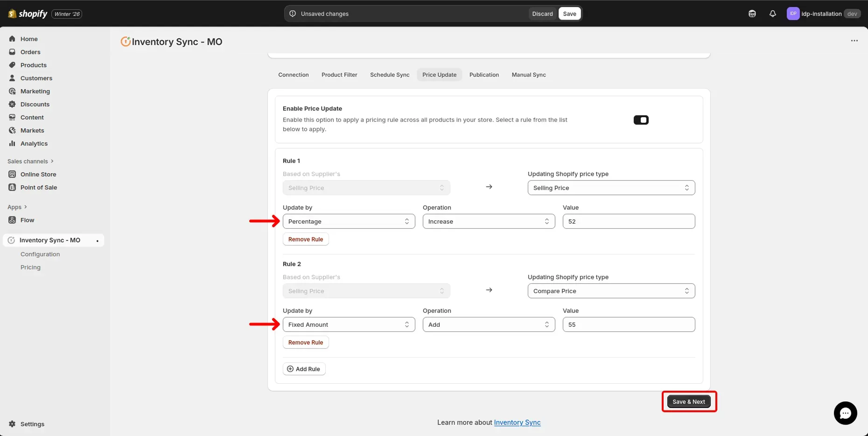Open the Discounts page
The height and width of the screenshot is (436, 868).
coord(35,104)
